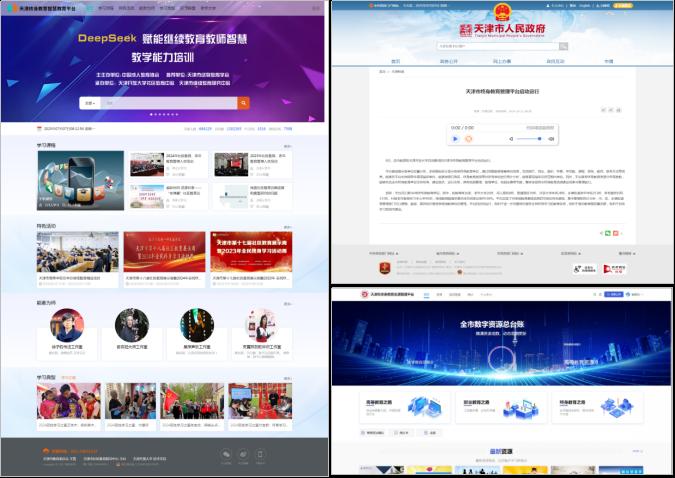Click the national emblem on the Tianjin government page
The height and width of the screenshot is (478, 675).
[x=502, y=12]
